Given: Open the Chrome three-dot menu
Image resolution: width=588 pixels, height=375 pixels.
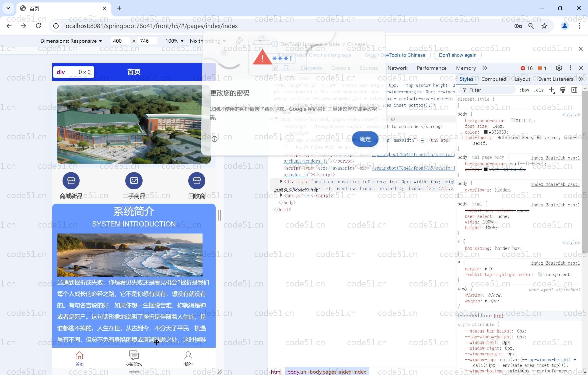Looking at the screenshot, I should click(x=579, y=26).
